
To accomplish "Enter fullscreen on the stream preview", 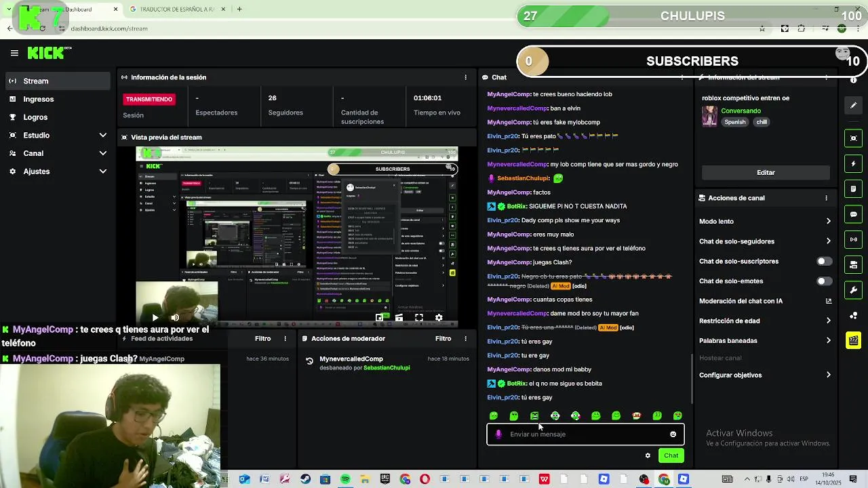I will click(x=419, y=317).
